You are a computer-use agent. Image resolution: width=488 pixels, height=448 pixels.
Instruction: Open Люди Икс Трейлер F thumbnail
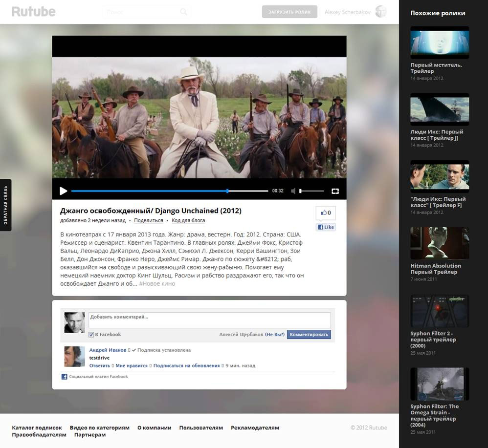[x=440, y=176]
